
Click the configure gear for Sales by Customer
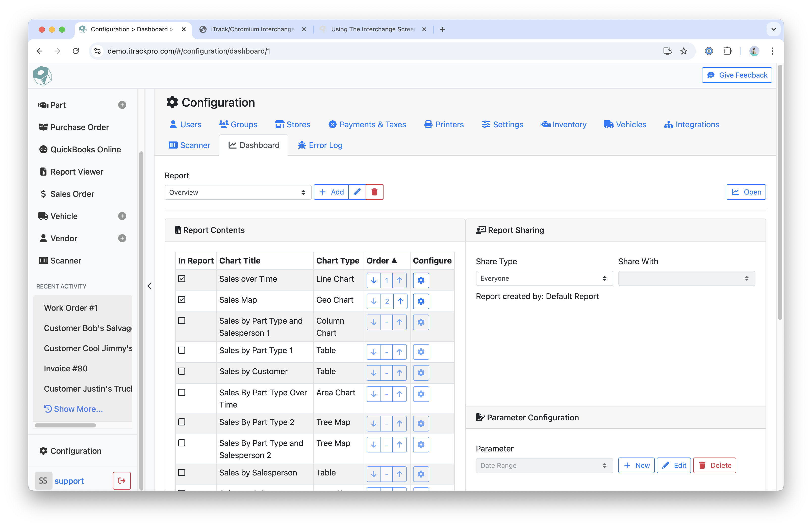[x=421, y=373]
